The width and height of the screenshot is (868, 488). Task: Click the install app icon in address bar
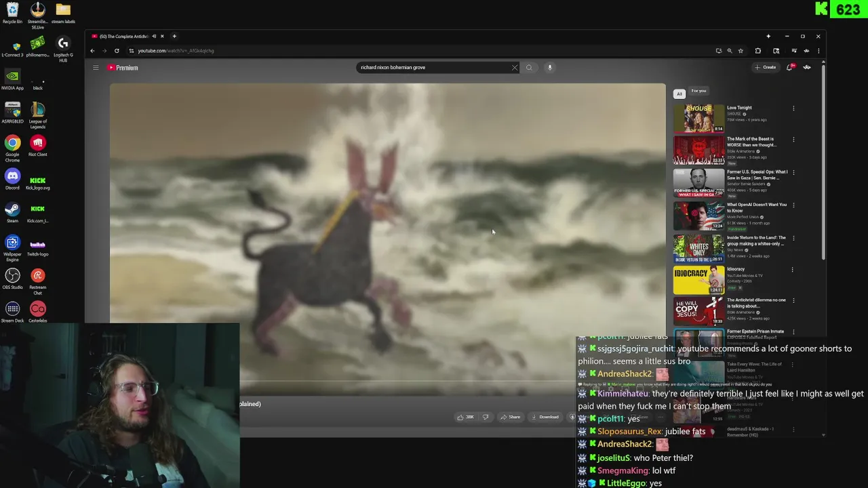point(719,51)
